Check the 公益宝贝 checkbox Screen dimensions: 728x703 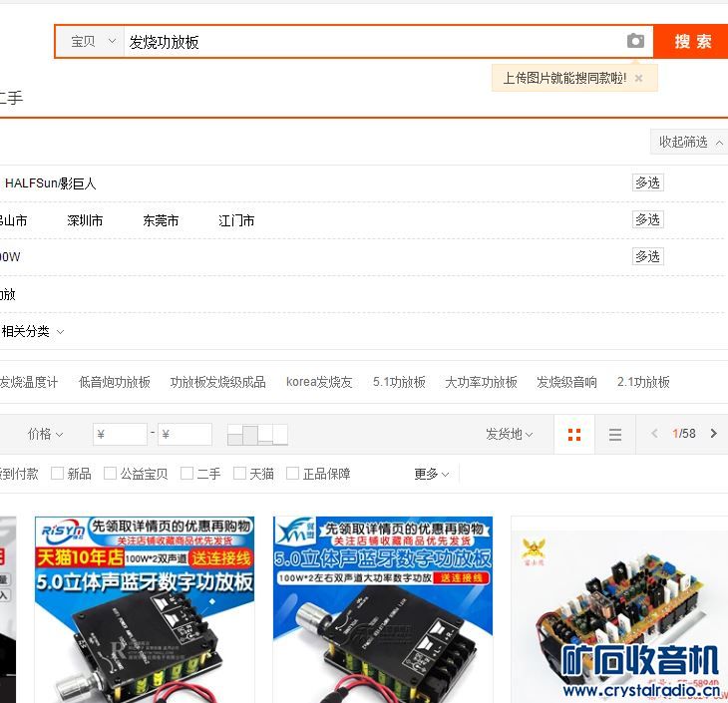110,474
